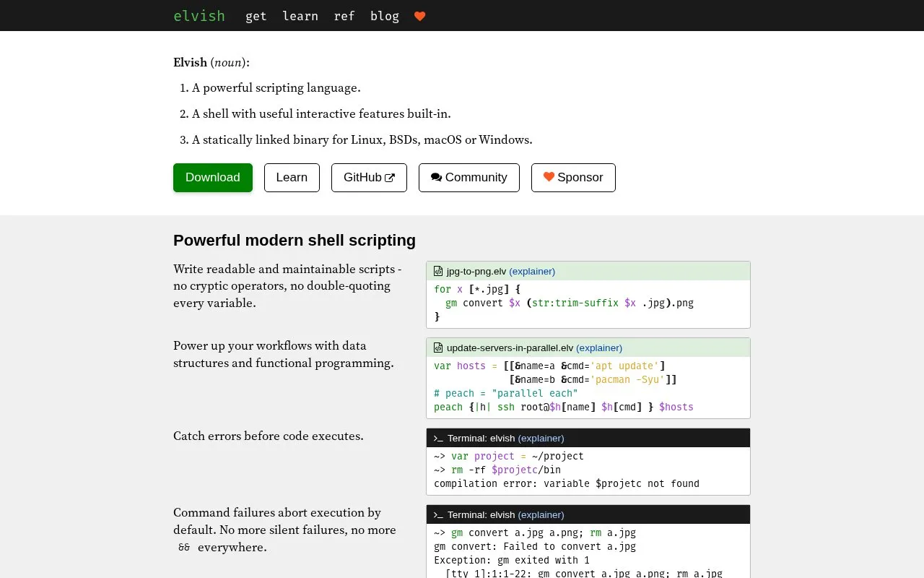
Task: Click the 'A powerful scripting language.' list item
Action: (x=276, y=88)
